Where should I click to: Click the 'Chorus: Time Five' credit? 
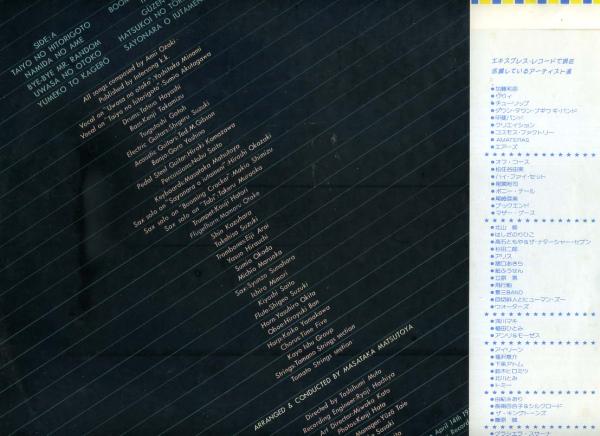(x=304, y=334)
